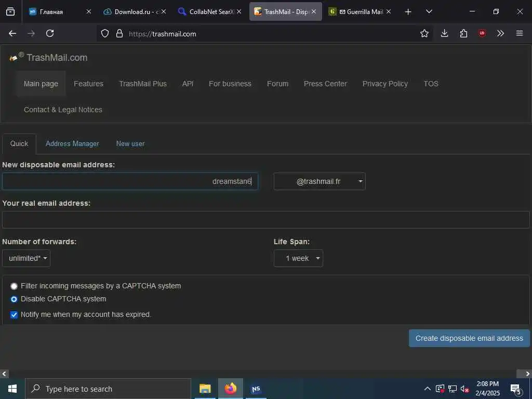This screenshot has height=399, width=532.
Task: Open the Number of forwards dropdown
Action: 26,258
